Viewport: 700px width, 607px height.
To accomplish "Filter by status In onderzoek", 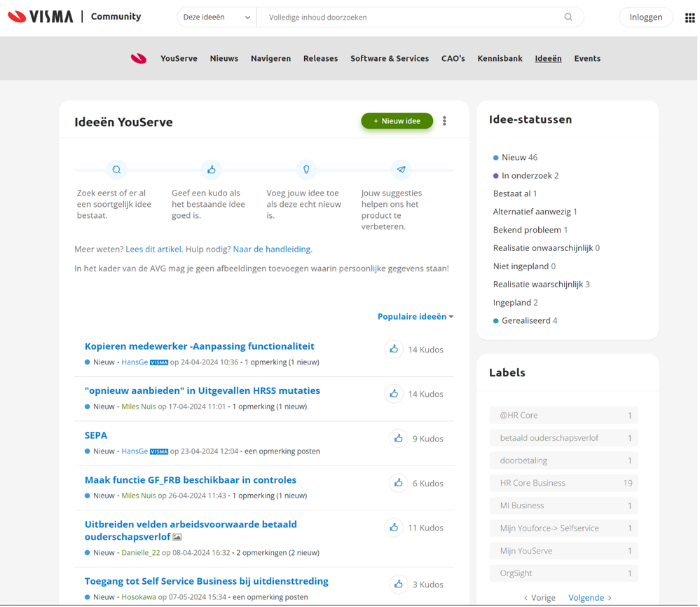I will [526, 175].
